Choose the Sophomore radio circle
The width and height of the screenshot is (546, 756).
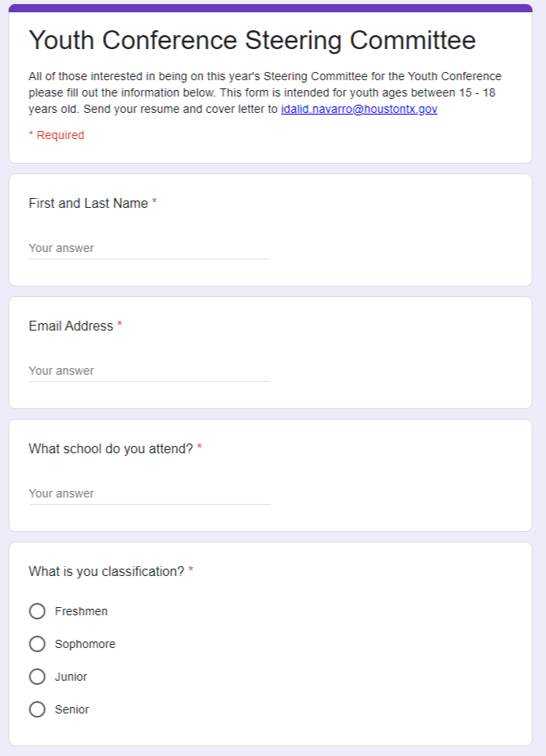37,644
